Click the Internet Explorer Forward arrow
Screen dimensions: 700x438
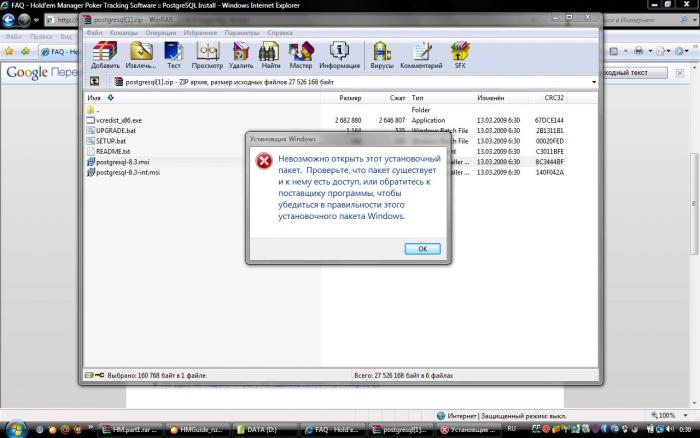point(24,20)
